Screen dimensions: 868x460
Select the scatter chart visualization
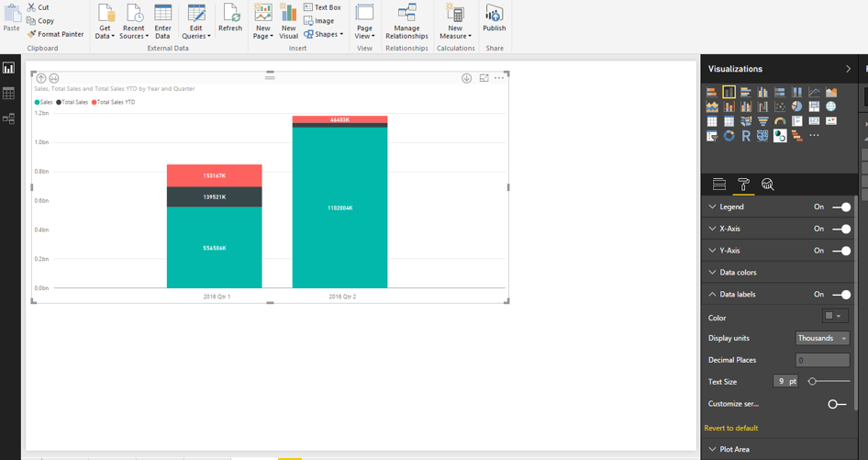point(780,107)
